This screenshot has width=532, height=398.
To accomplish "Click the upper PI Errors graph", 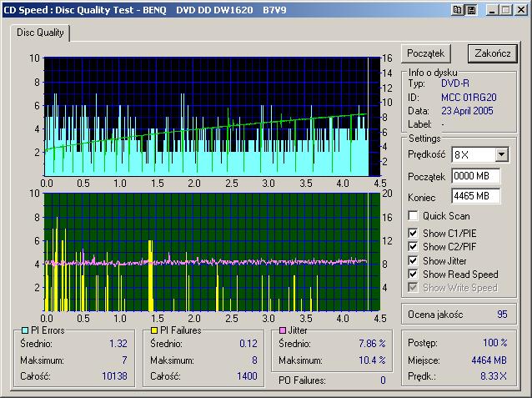I will [212, 117].
